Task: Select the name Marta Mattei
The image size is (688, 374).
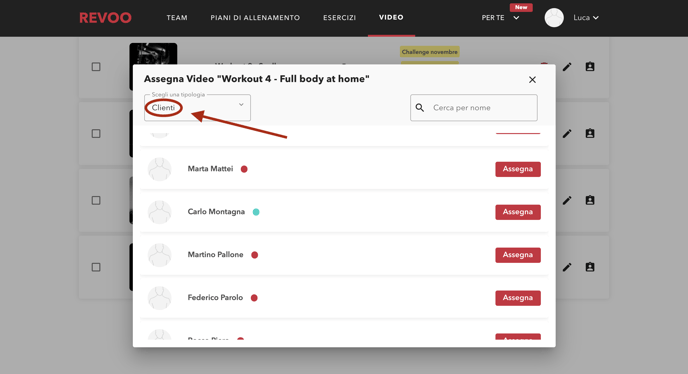Action: pos(210,169)
